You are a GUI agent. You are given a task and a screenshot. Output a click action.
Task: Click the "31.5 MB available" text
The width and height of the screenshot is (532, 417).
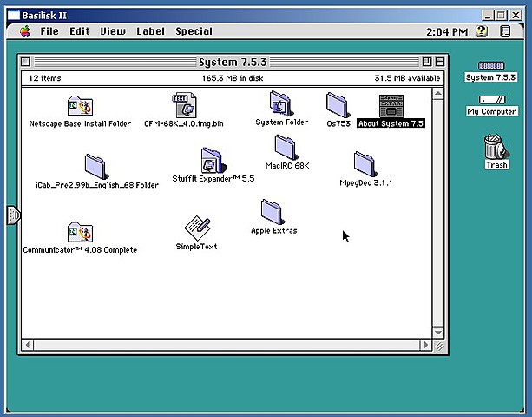click(x=407, y=78)
